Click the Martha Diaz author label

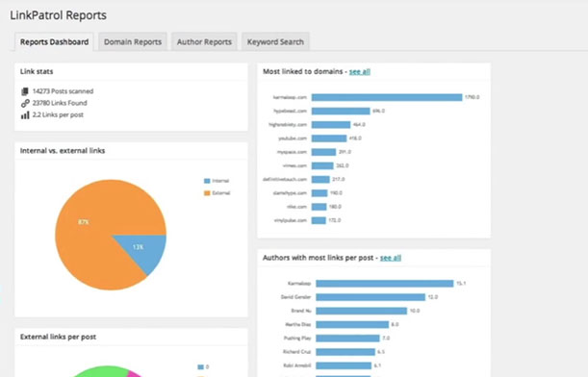tap(298, 324)
